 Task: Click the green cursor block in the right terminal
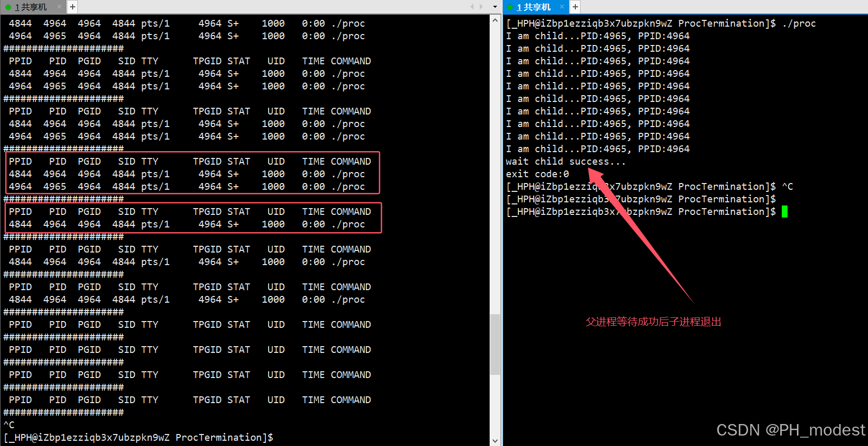coord(784,212)
